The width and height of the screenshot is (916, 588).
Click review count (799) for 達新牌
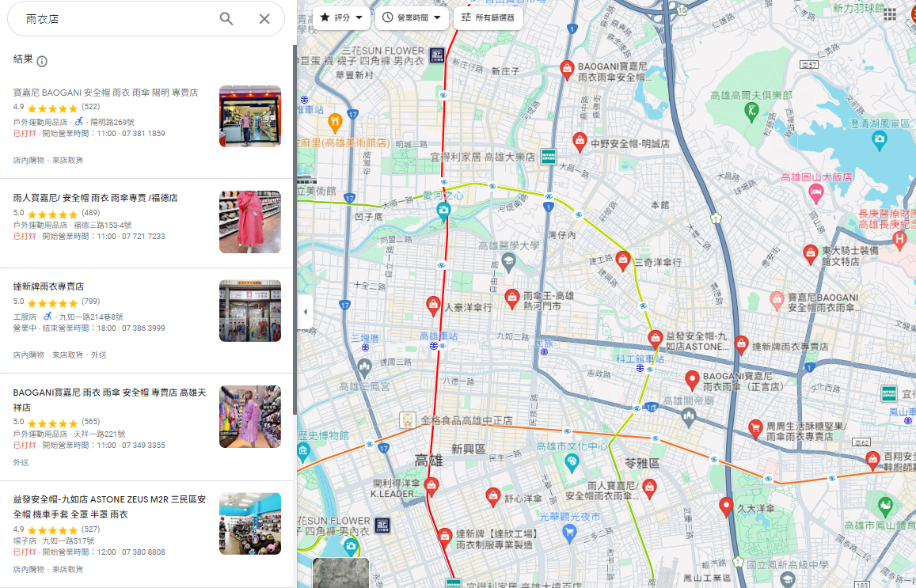pos(90,302)
